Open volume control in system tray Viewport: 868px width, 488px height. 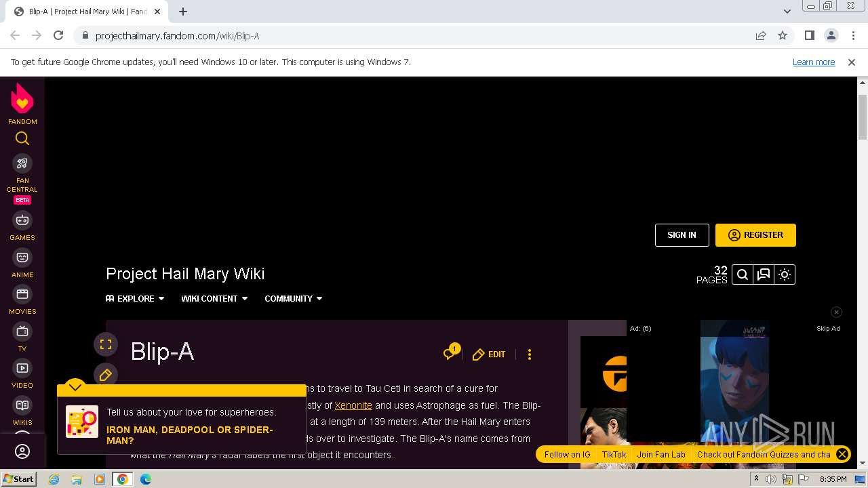(x=772, y=479)
